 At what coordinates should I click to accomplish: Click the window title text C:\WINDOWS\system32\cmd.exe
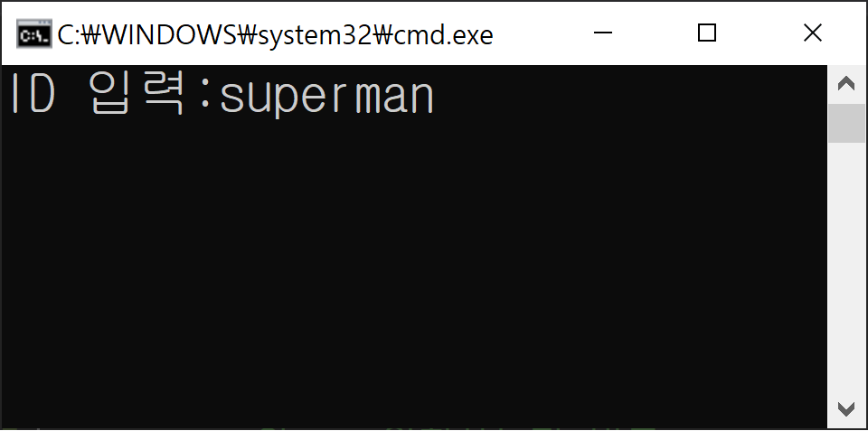pos(275,35)
